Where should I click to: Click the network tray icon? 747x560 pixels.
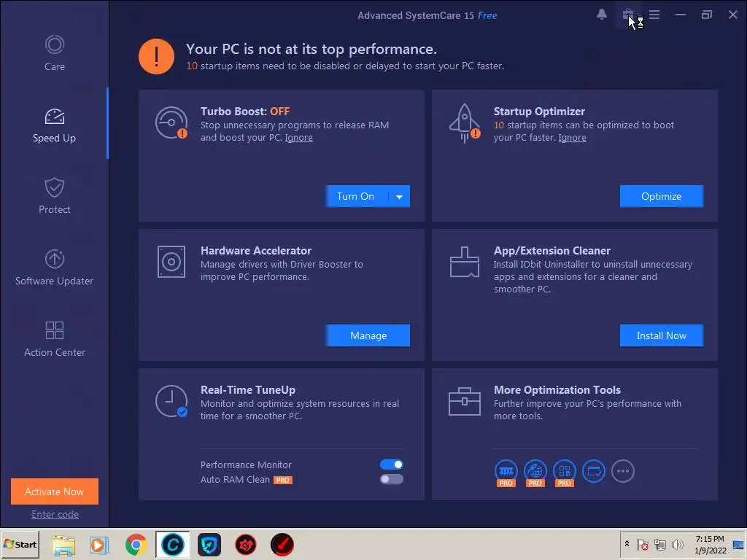[x=659, y=544]
